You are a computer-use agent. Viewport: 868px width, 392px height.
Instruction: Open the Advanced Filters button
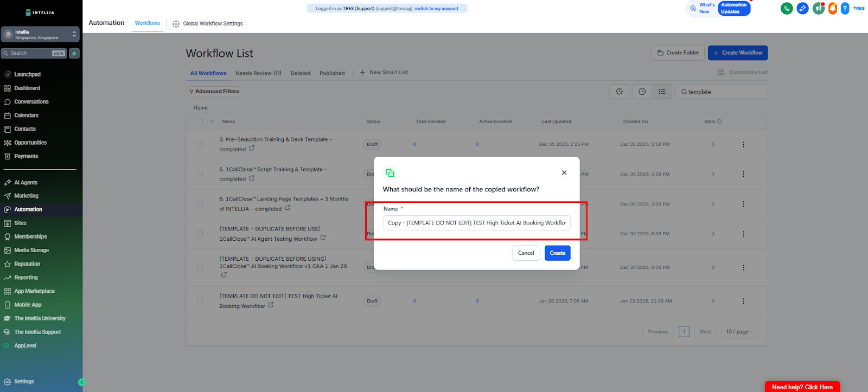click(214, 92)
